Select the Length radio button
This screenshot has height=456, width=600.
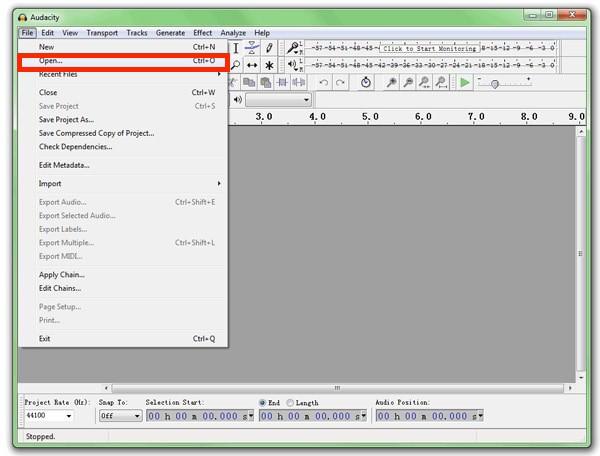click(x=290, y=402)
